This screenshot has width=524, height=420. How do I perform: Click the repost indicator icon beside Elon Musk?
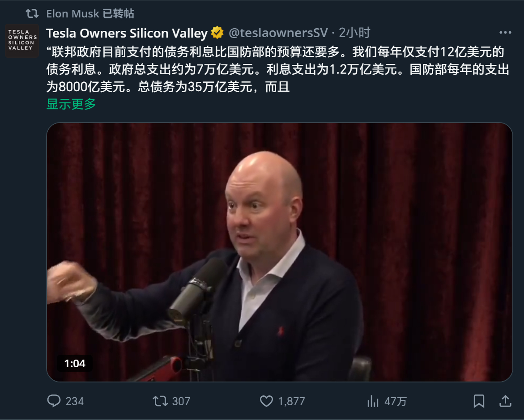(x=32, y=14)
